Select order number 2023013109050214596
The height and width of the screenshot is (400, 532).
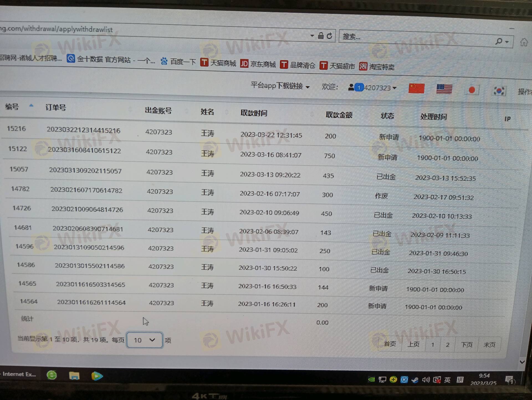pyautogui.click(x=89, y=247)
